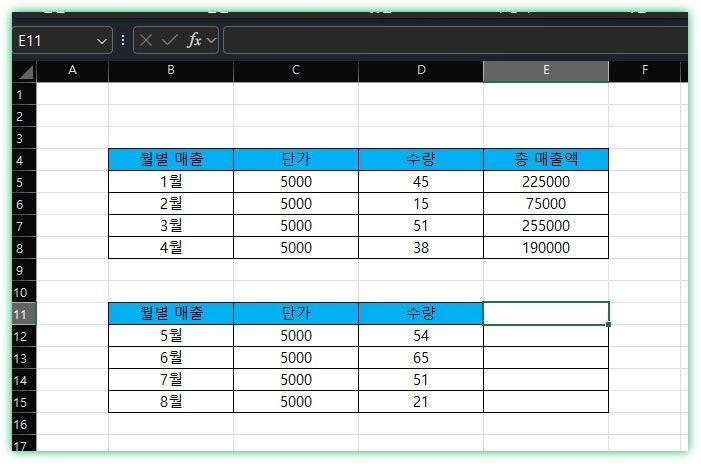Click the Select All corner triangle
The height and width of the screenshot is (464, 701).
(x=25, y=72)
